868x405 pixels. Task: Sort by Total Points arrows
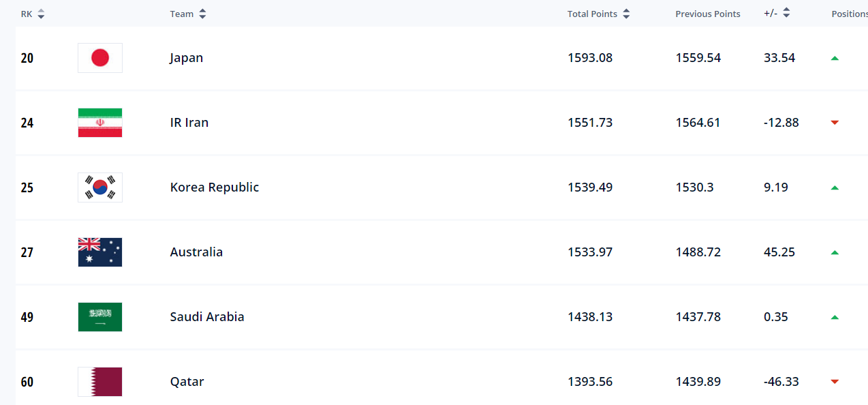(626, 14)
